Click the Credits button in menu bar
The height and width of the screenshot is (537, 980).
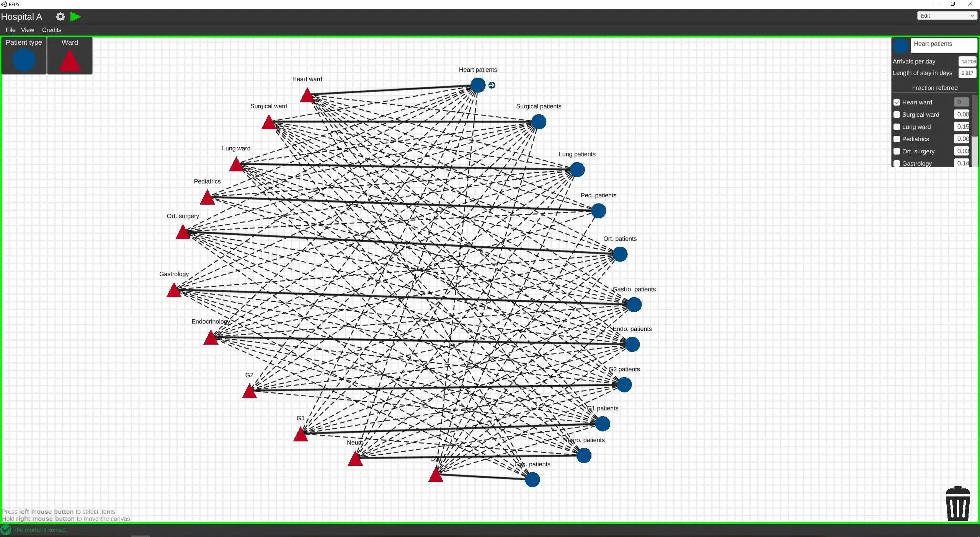coord(52,30)
